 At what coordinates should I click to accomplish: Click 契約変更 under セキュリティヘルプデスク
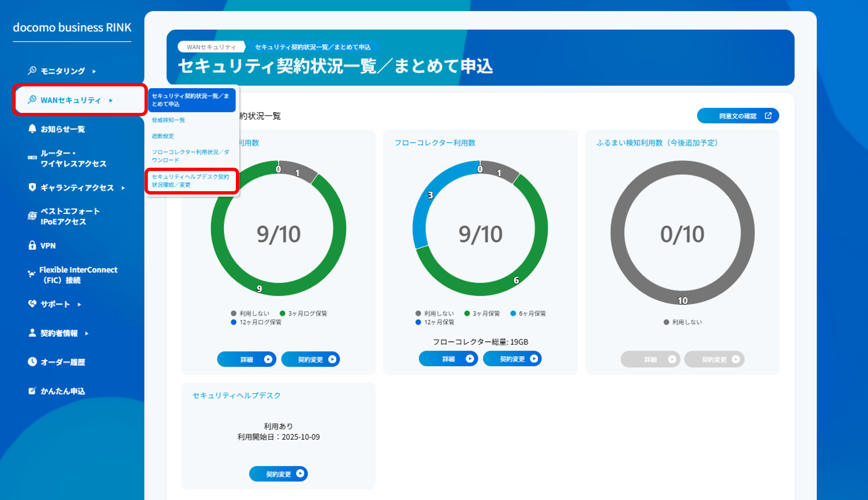[x=278, y=474]
